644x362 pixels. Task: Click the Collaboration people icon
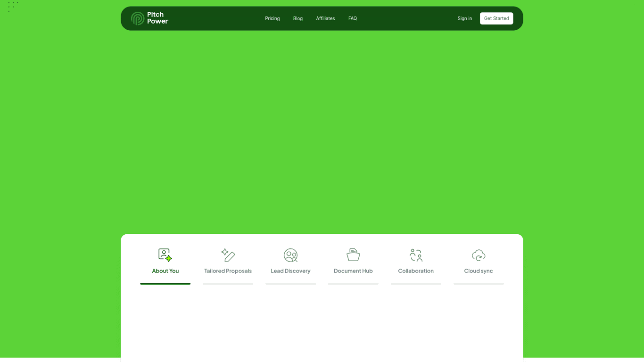416,255
